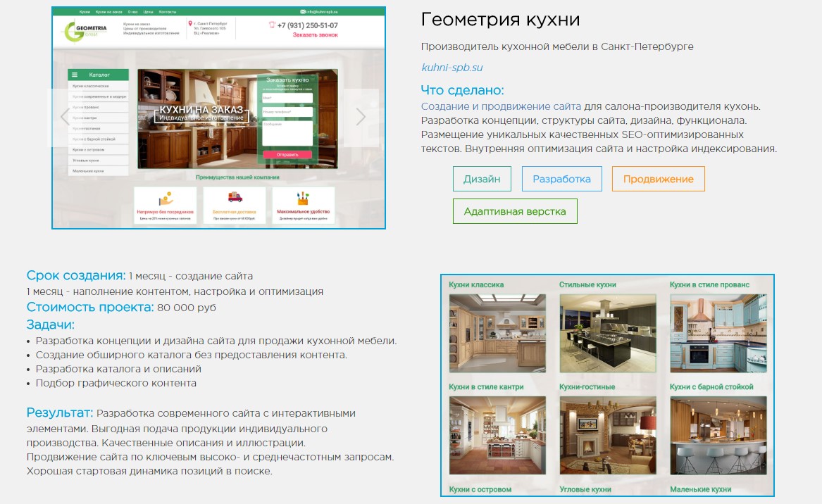822x504 pixels.
Task: Click the Сообщение message box in form
Action: [x=287, y=133]
